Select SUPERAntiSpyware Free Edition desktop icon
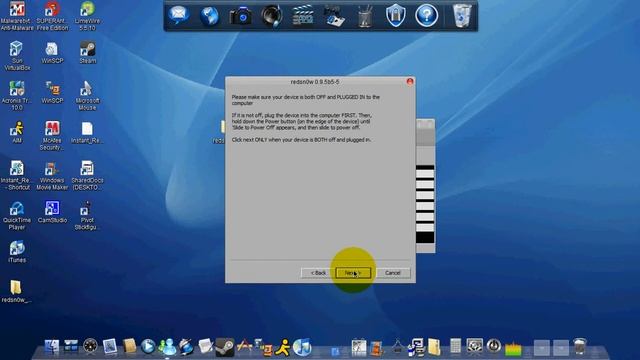The image size is (640, 360). pos(52,16)
